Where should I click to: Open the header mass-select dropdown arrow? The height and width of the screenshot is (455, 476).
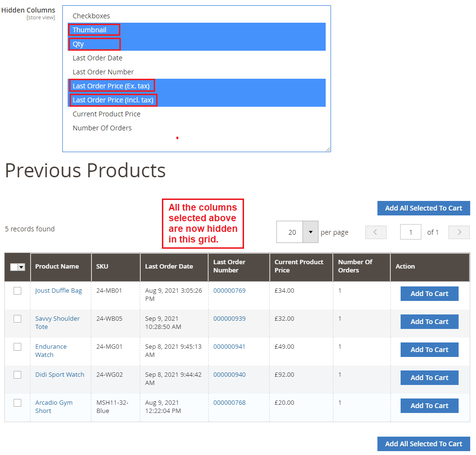(21, 267)
